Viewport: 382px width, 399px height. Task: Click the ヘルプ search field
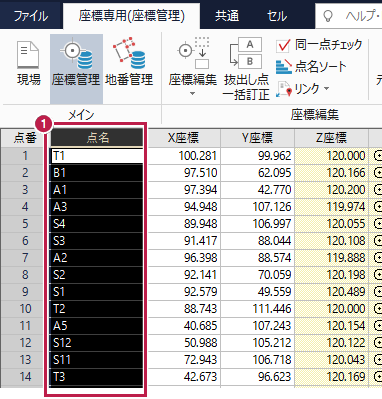349,16
